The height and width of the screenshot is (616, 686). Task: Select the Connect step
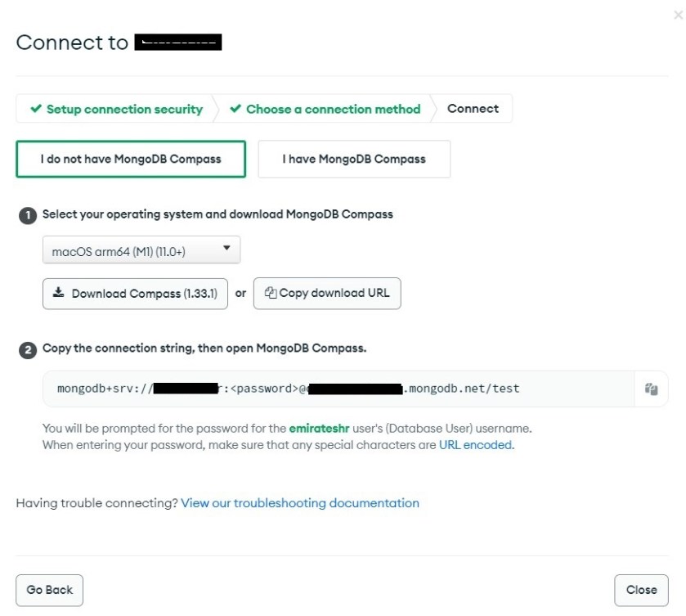[473, 109]
